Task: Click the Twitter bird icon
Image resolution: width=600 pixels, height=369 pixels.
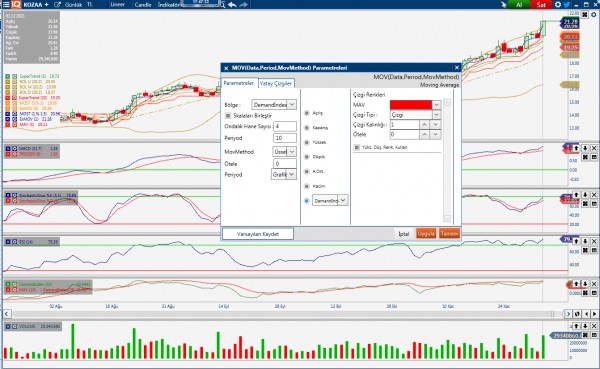Action: point(567,5)
